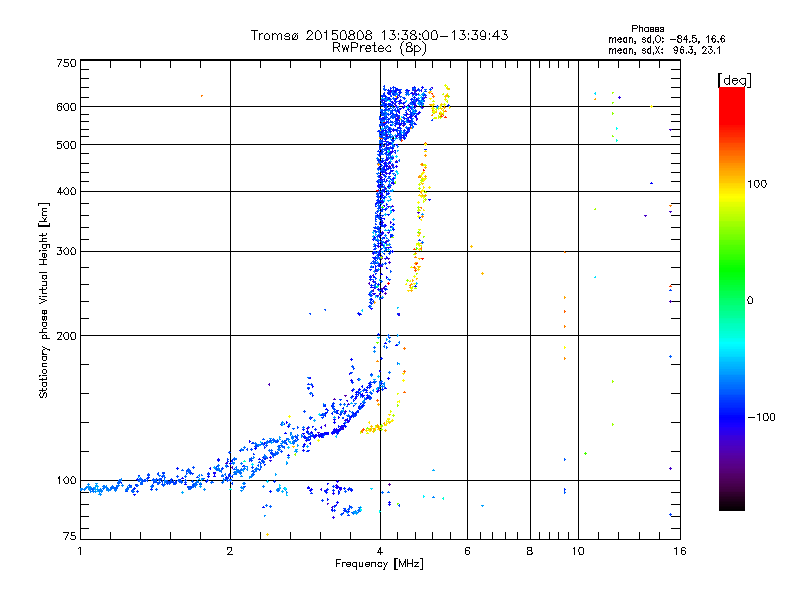This screenshot has height=600, width=800.
Task: Click the x-axis tick label "16"
Action: 680,551
